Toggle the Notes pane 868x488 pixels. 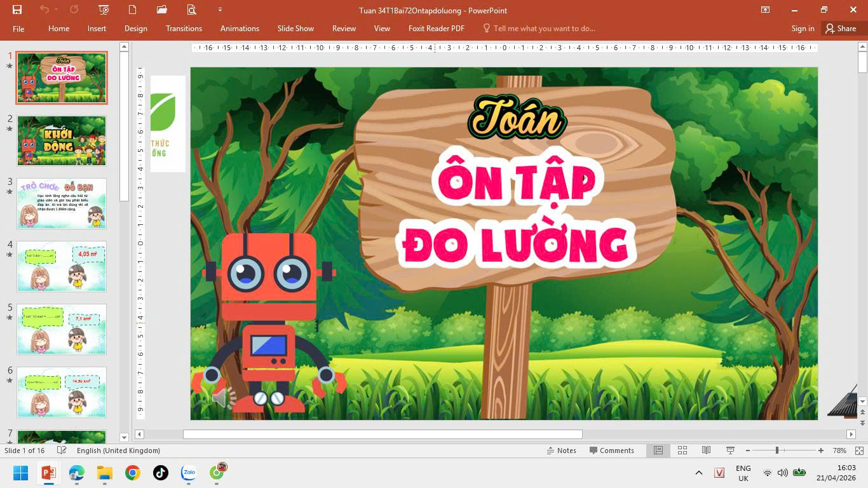point(562,451)
